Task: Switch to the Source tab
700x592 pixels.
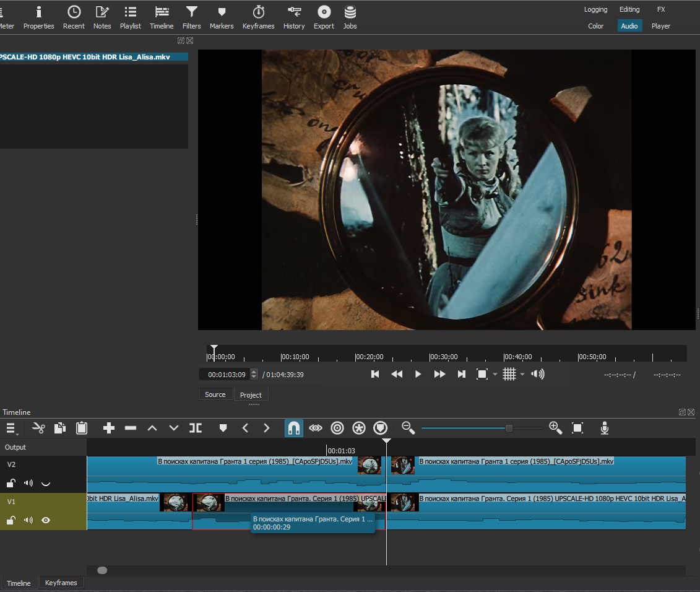Action: (215, 394)
